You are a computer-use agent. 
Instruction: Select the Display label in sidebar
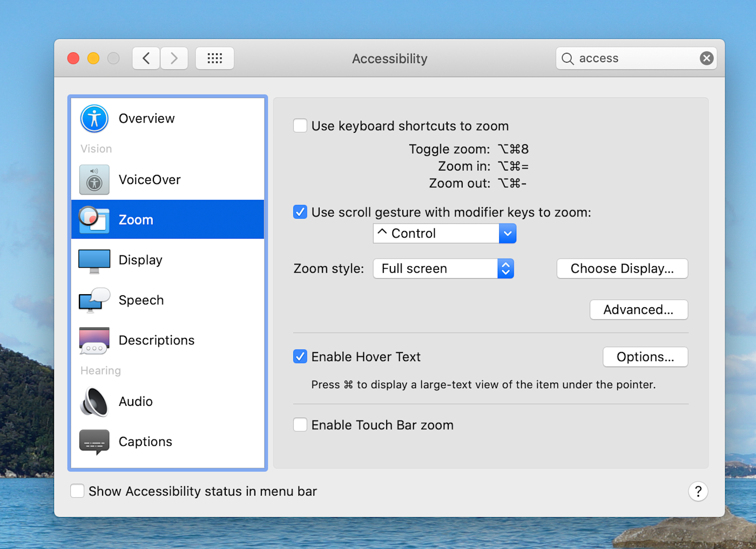point(140,260)
